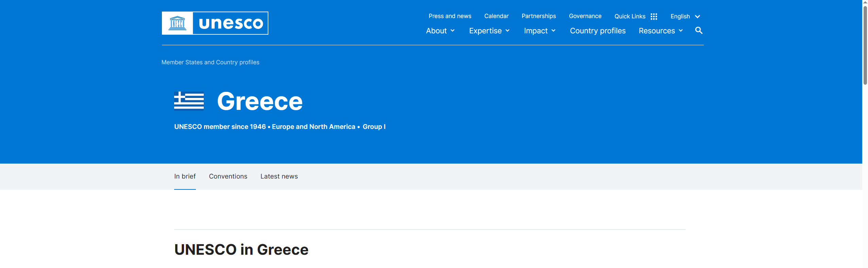Expand the Resources menu chevron
The width and height of the screenshot is (868, 268).
[x=681, y=31]
